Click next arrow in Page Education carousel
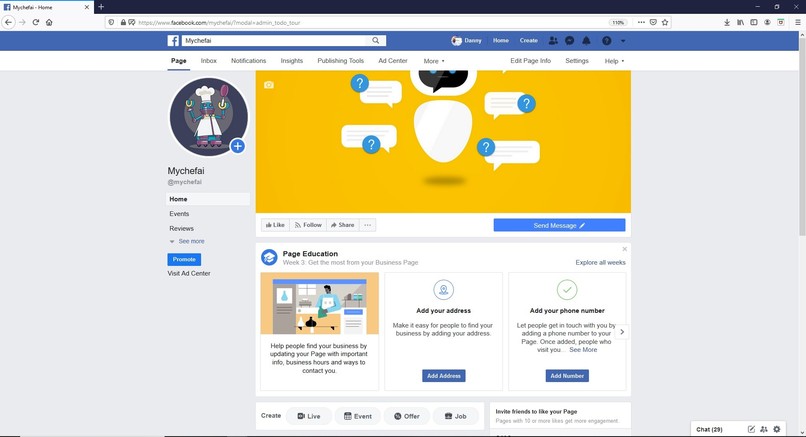Screen dimensions: 806x437 click(x=622, y=332)
